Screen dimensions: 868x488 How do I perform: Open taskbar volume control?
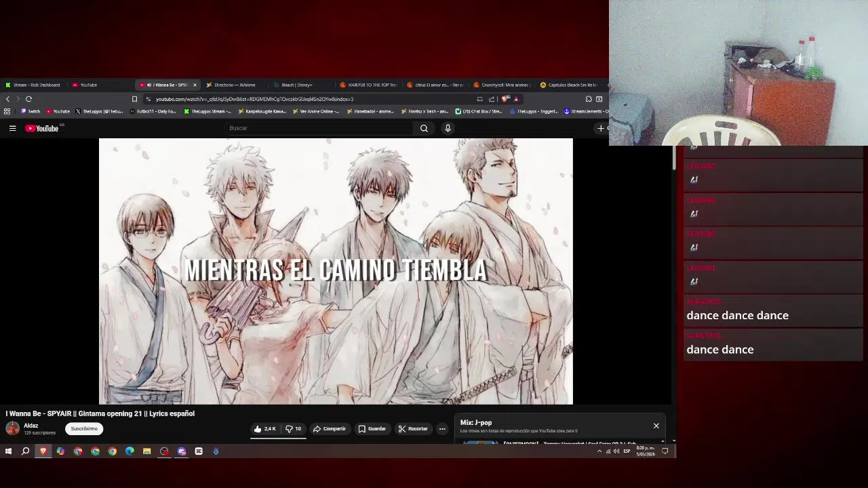[x=616, y=451]
